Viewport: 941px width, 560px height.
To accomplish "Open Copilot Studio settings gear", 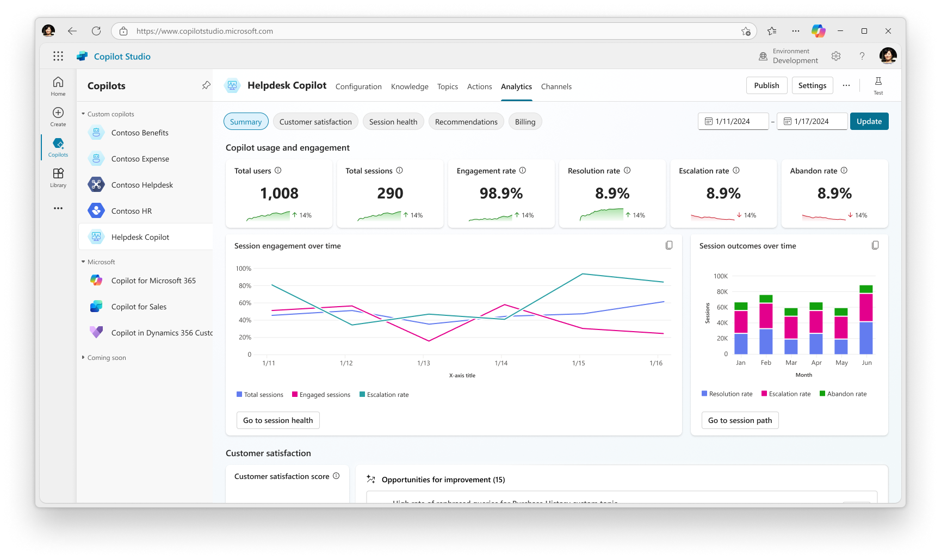I will (836, 56).
